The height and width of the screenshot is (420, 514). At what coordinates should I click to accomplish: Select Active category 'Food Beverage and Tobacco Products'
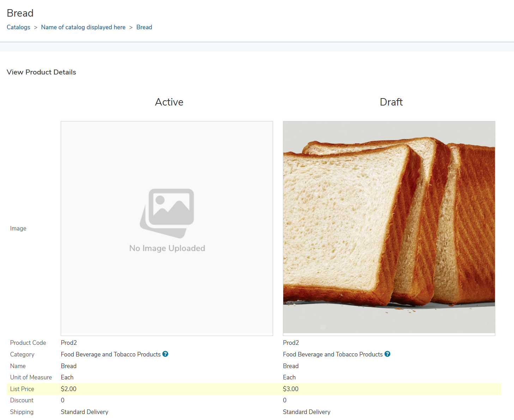(111, 354)
